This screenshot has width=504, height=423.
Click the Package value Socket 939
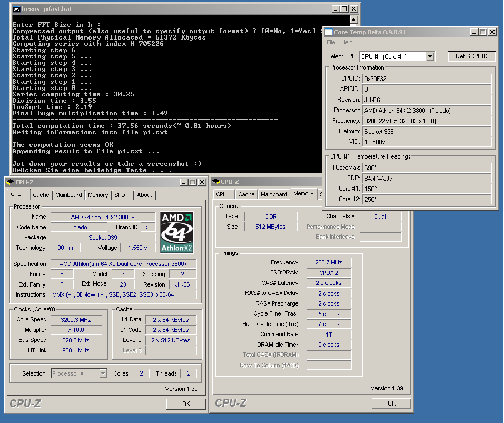[x=103, y=238]
